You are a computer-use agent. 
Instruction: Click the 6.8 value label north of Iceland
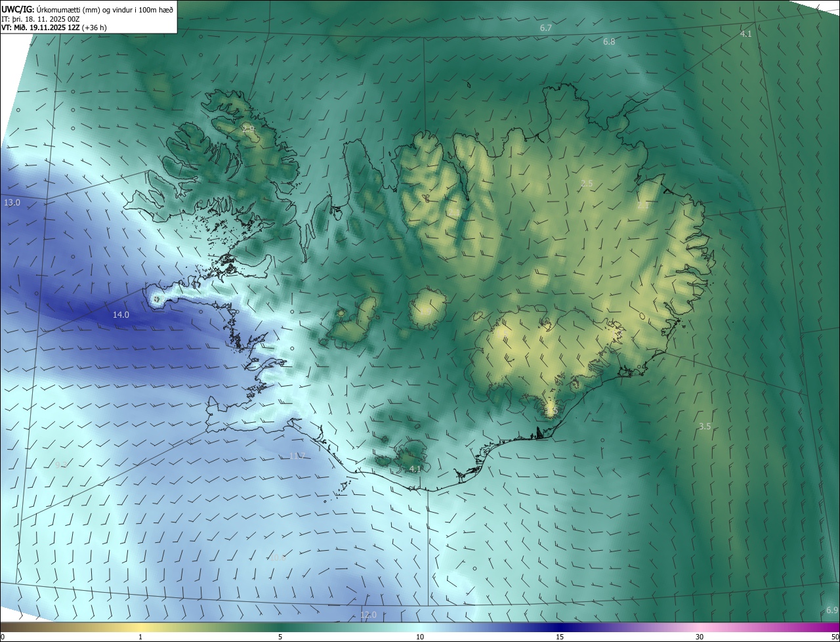tap(609, 42)
